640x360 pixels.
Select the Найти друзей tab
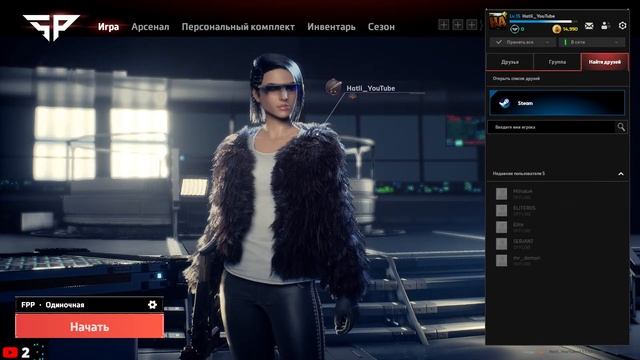pos(604,62)
